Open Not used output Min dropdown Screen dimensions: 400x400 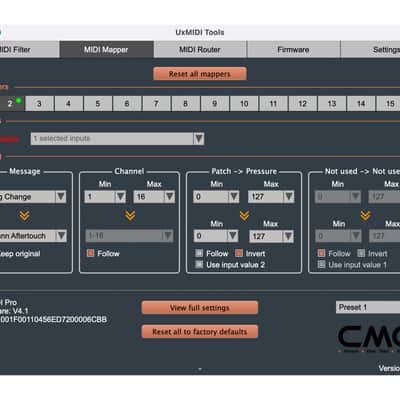click(x=338, y=236)
